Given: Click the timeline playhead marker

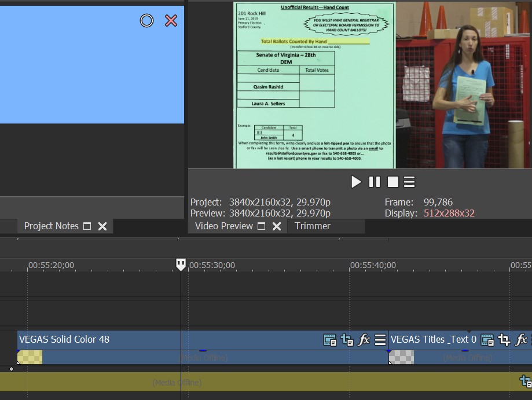Looking at the screenshot, I should (181, 265).
